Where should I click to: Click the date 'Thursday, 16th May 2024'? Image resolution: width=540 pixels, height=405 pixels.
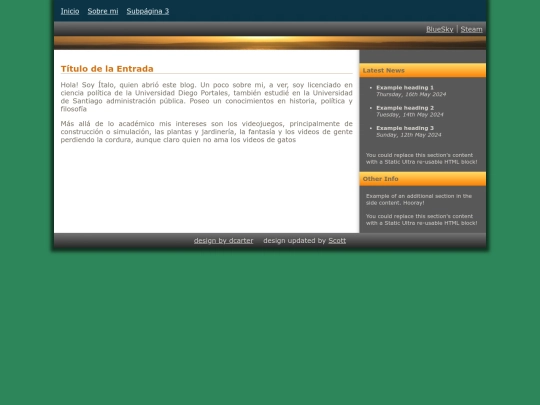[x=411, y=94]
